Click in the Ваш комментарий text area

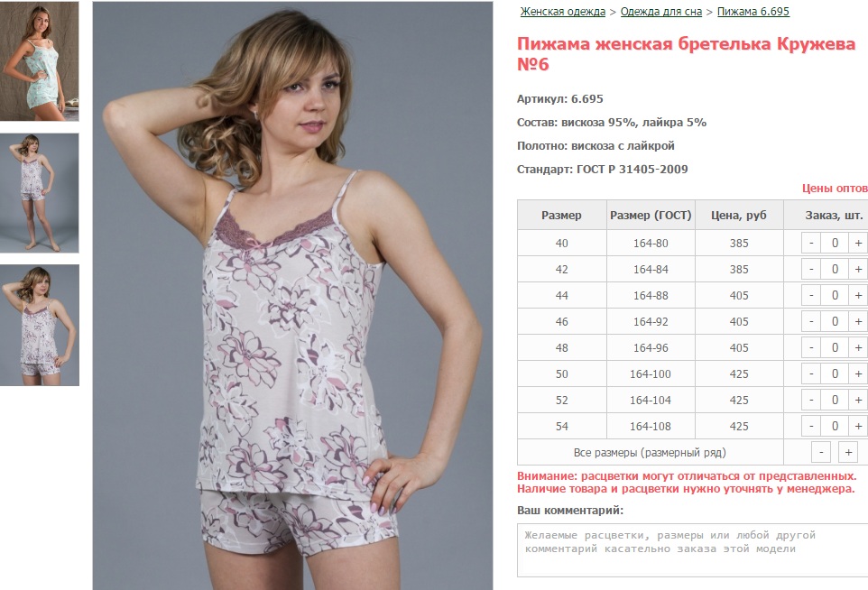point(693,550)
